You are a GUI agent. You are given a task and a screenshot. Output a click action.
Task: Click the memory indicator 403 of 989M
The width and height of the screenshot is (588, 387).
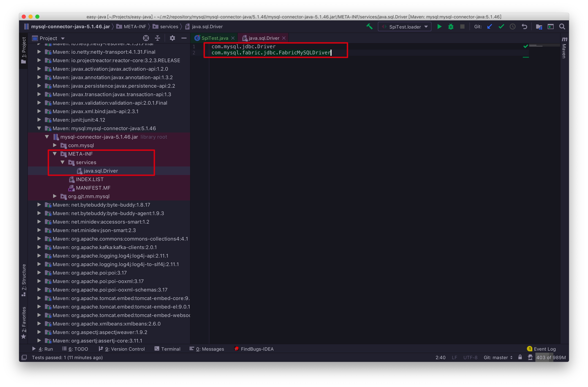(x=551, y=357)
